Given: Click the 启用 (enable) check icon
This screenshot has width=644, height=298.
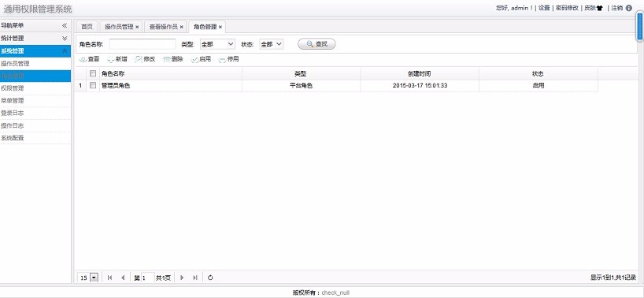Looking at the screenshot, I should [194, 60].
